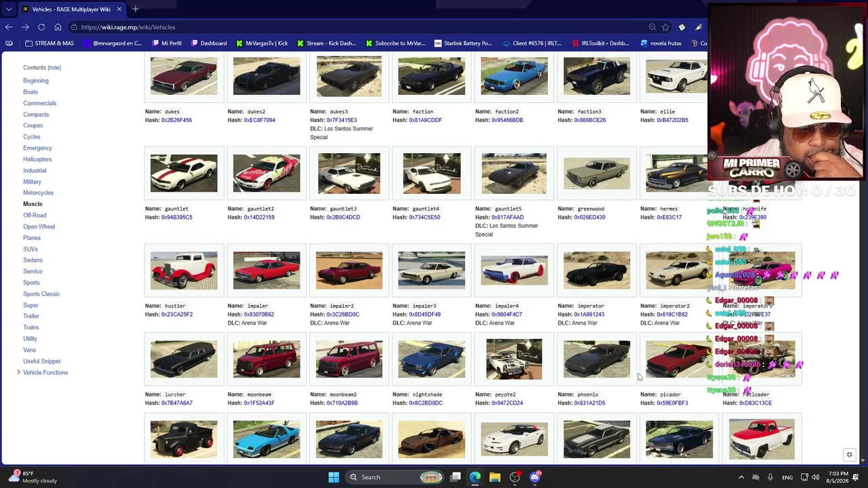Jump to the Boats section
This screenshot has width=868, height=488.
[x=31, y=92]
